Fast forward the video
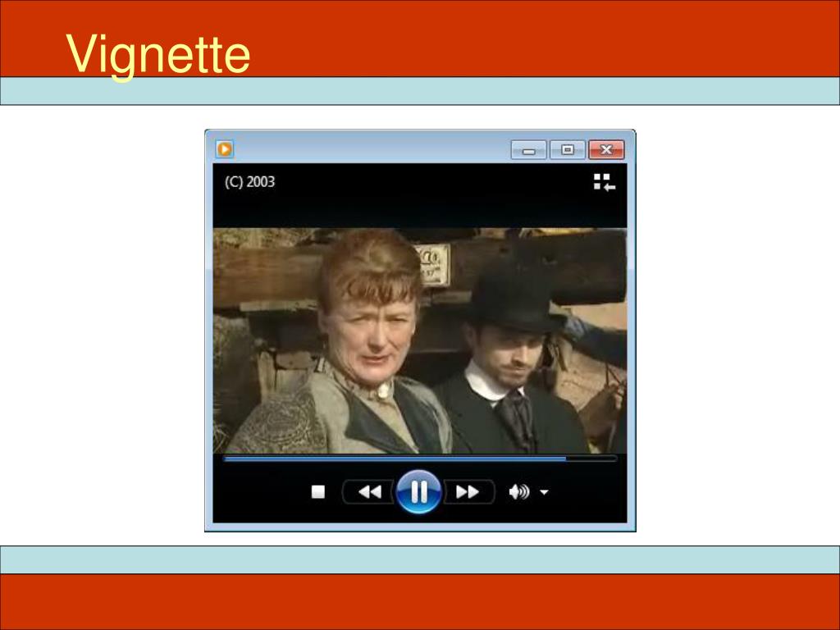Image resolution: width=840 pixels, height=630 pixels. pos(467,492)
